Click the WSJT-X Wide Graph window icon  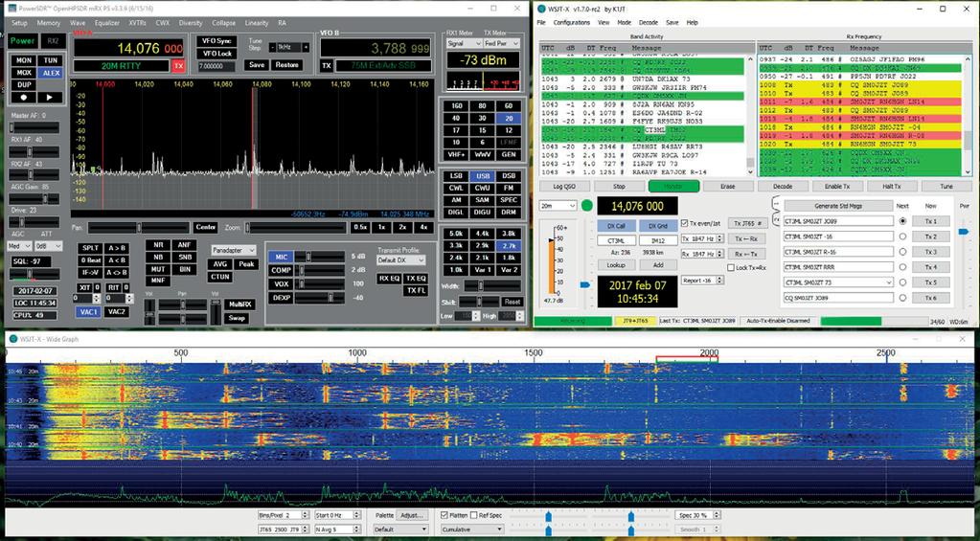[12, 339]
